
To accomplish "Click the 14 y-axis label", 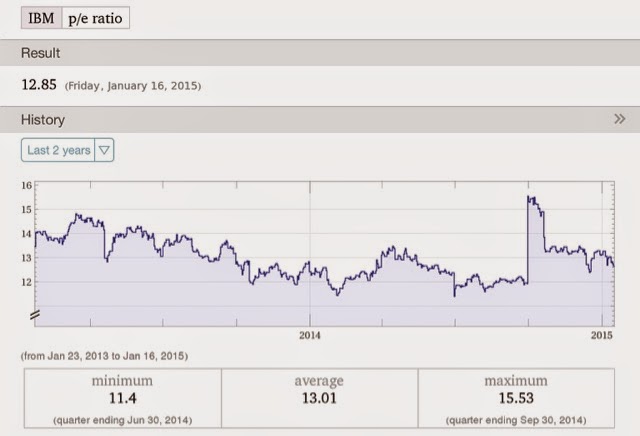I will [27, 234].
